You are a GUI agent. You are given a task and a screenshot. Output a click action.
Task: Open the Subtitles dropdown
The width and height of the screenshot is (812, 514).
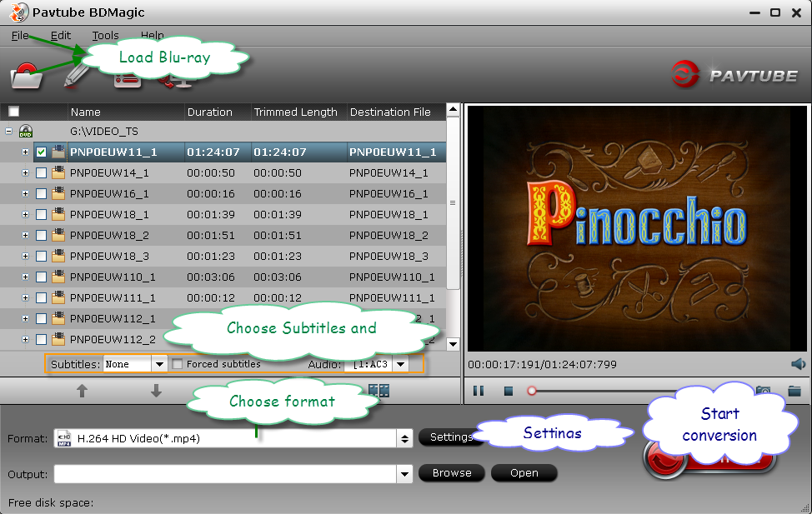pos(159,364)
